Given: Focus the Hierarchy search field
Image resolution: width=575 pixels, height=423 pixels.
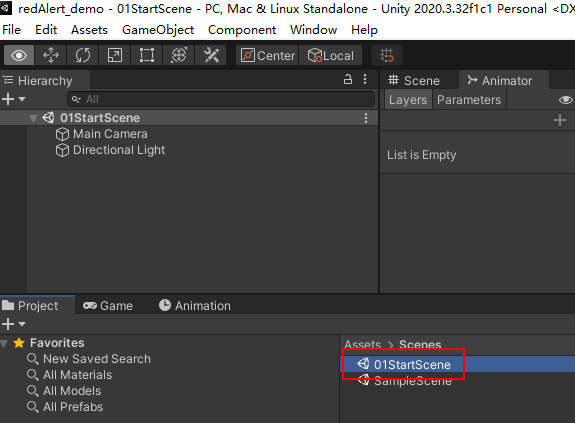Looking at the screenshot, I should tap(221, 99).
